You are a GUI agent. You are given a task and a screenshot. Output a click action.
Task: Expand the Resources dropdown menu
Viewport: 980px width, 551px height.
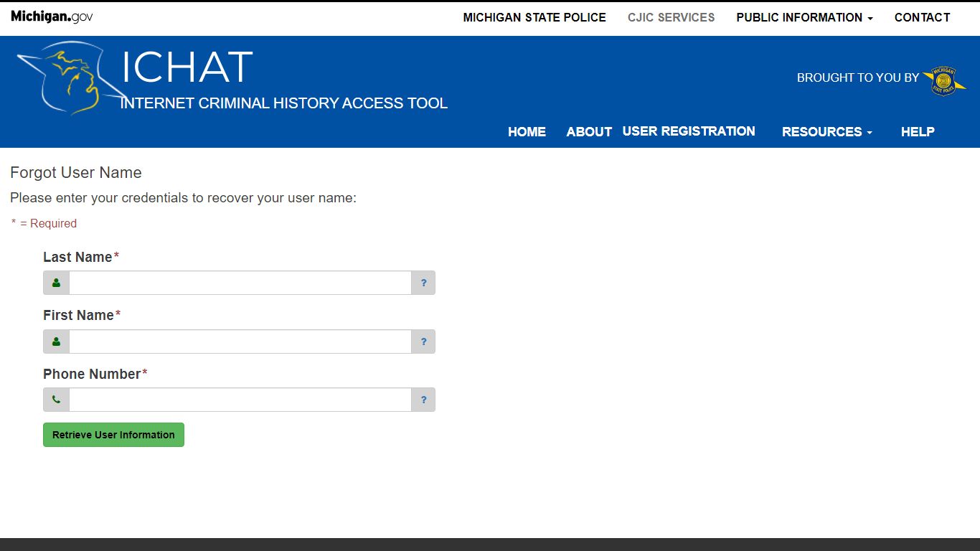click(827, 132)
